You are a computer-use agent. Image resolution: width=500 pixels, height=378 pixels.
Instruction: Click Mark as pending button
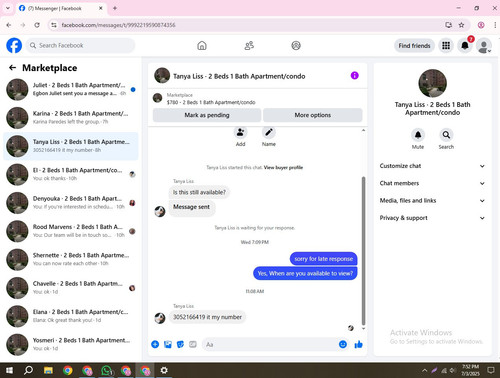(207, 115)
